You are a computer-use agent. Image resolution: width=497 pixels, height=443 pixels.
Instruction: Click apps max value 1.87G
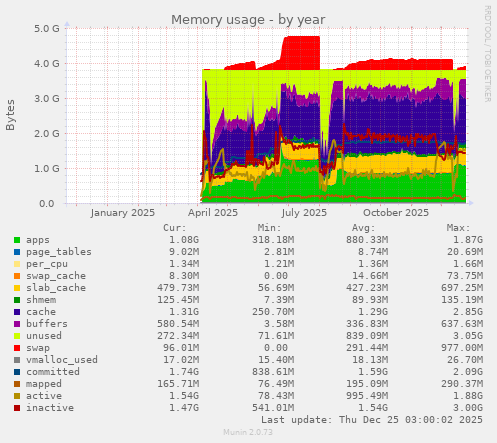[x=468, y=240]
